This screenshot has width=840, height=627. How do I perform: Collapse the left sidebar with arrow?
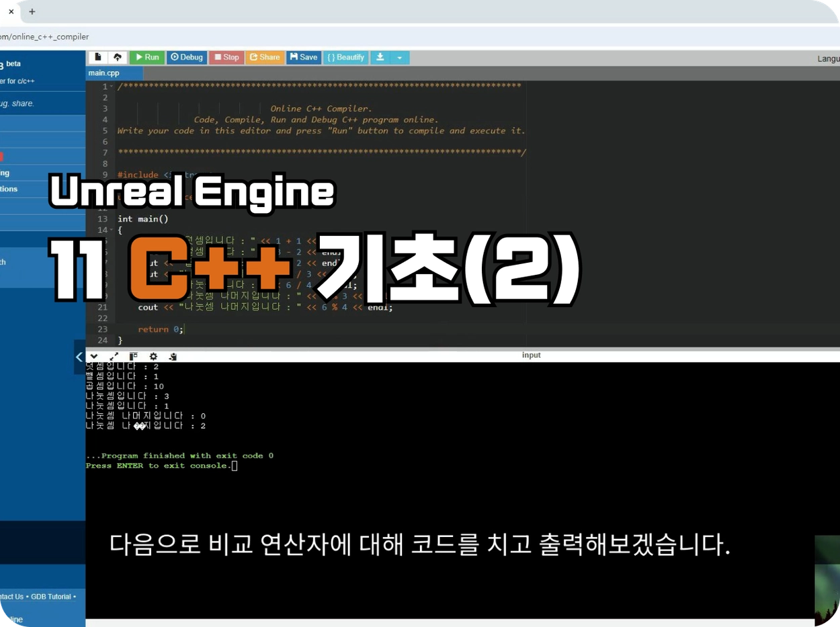(x=79, y=357)
